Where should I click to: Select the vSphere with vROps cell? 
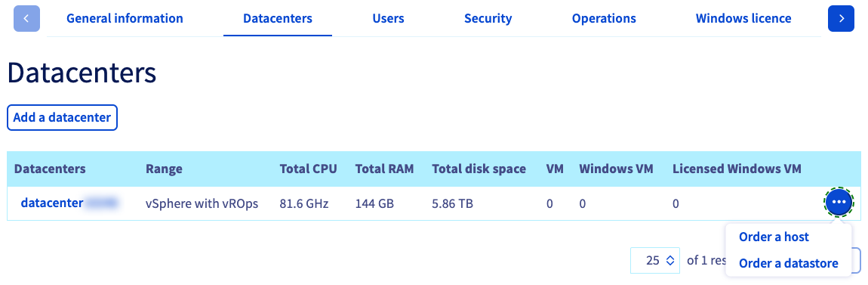[x=202, y=203]
